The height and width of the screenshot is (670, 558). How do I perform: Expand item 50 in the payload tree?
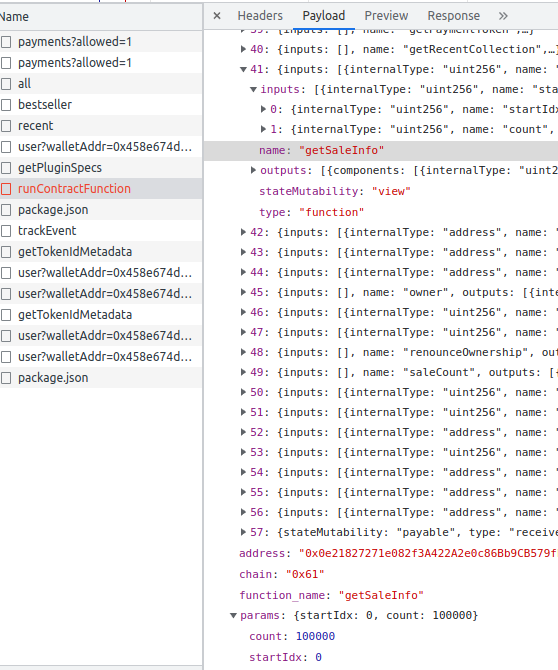coord(243,392)
